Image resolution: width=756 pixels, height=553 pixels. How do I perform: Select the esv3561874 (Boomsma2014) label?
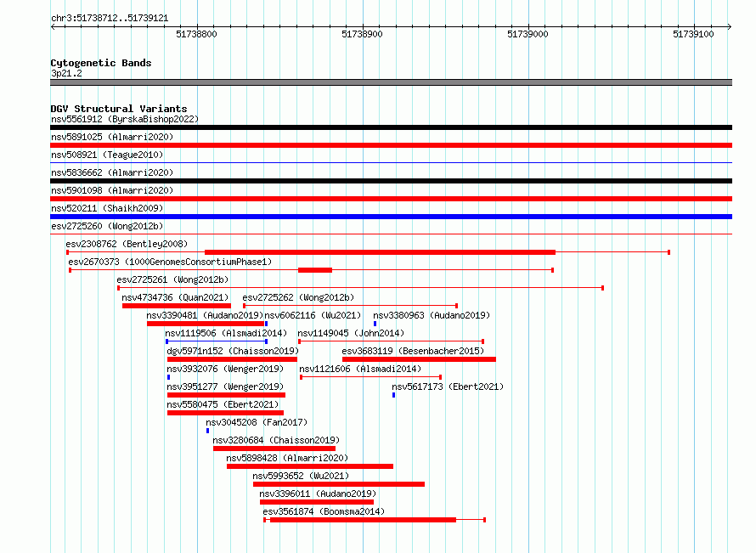tap(324, 511)
